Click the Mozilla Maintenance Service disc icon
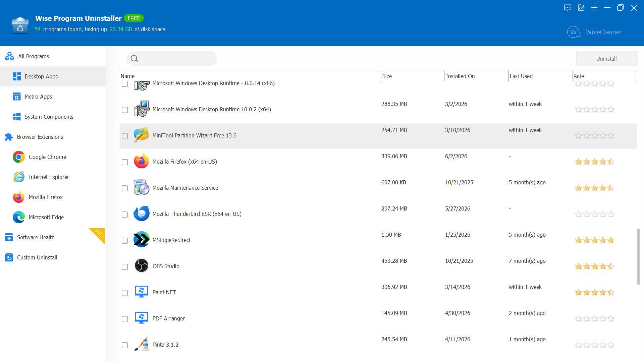 (141, 187)
